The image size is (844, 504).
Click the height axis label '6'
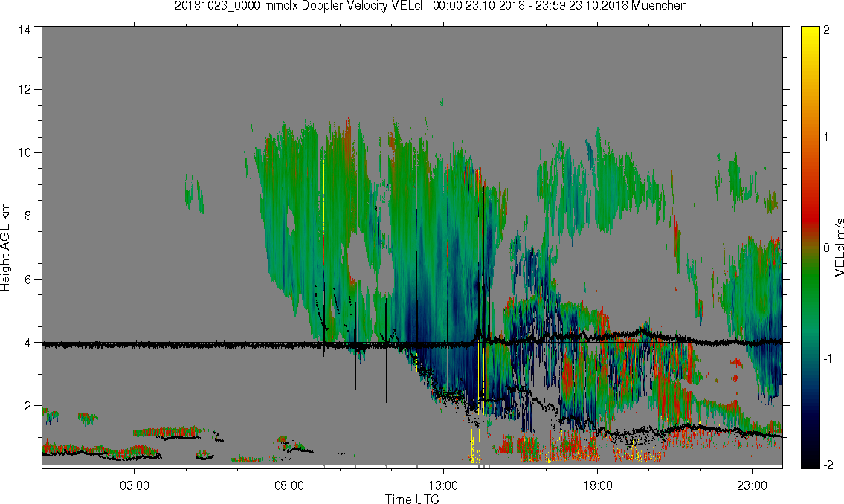tap(28, 280)
